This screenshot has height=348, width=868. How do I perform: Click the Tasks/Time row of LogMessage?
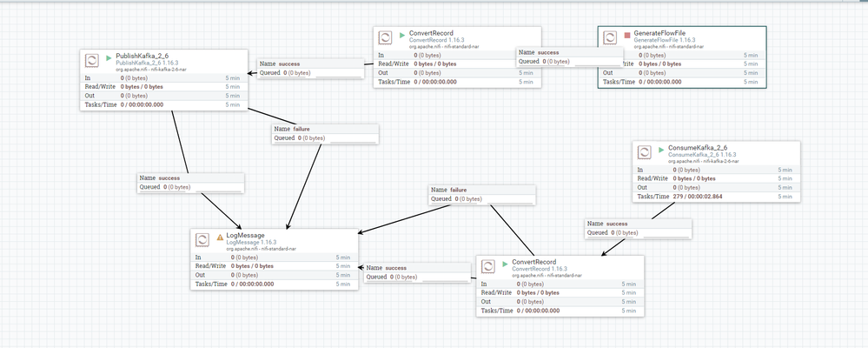[x=275, y=284]
